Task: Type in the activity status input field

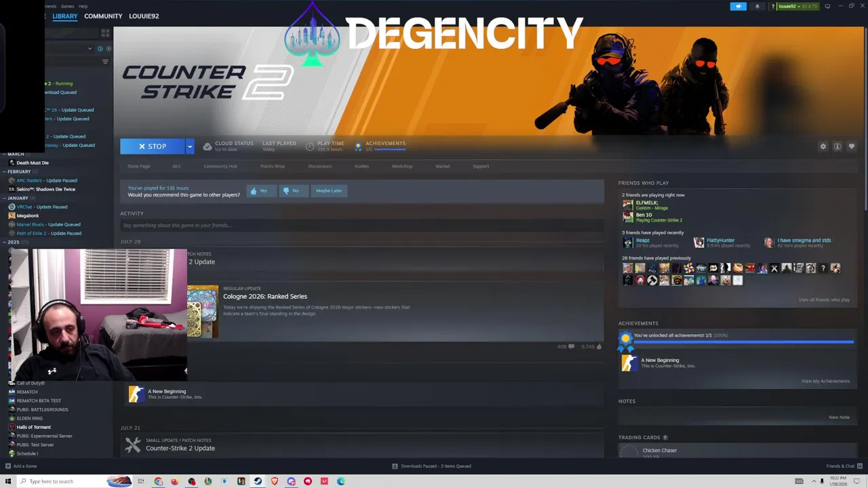Action: coord(362,225)
